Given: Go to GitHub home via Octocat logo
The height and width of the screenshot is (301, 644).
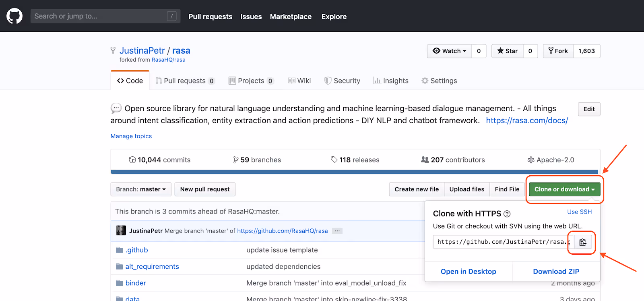Looking at the screenshot, I should [x=14, y=16].
